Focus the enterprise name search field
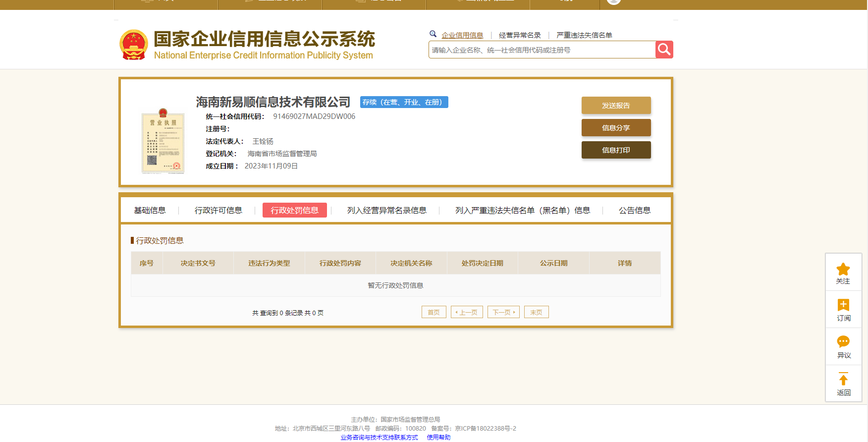The image size is (868, 442). [x=542, y=50]
